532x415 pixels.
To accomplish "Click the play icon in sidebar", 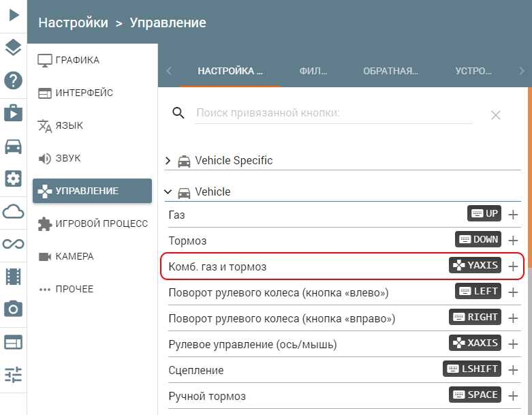I will pos(13,14).
